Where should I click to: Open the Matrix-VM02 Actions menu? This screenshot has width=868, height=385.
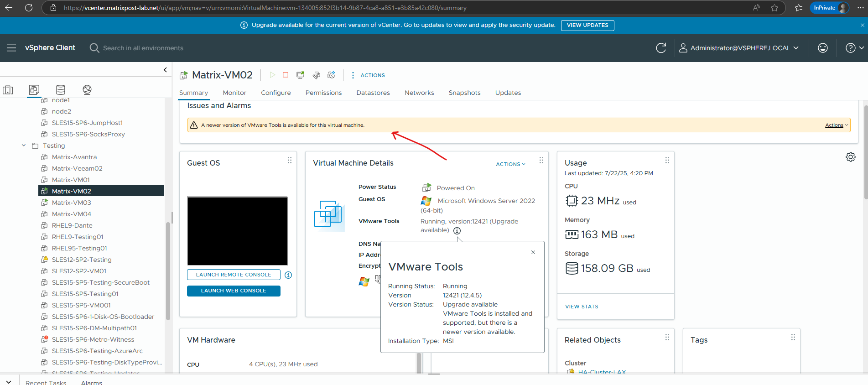[368, 75]
